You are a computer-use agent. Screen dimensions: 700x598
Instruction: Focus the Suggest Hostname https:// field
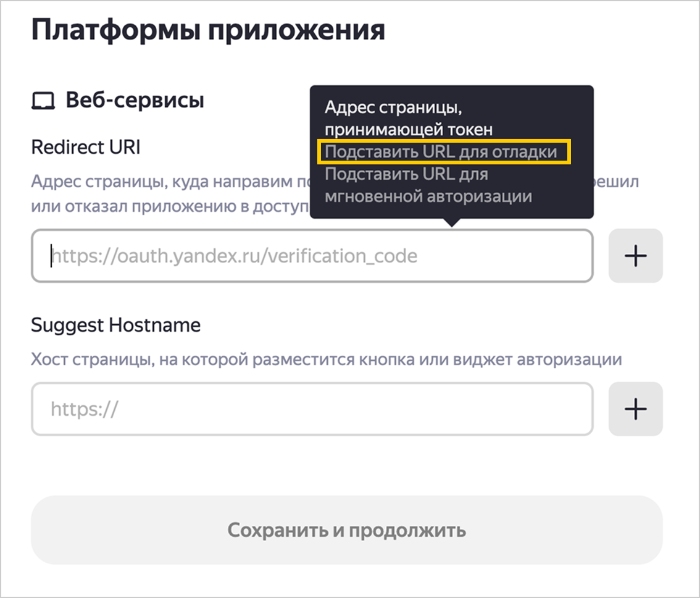point(312,408)
